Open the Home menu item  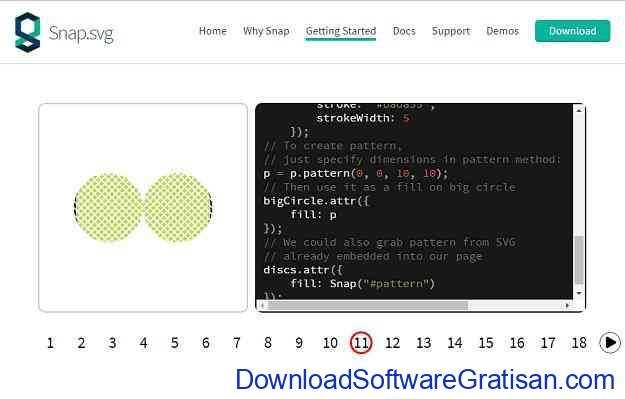click(212, 31)
